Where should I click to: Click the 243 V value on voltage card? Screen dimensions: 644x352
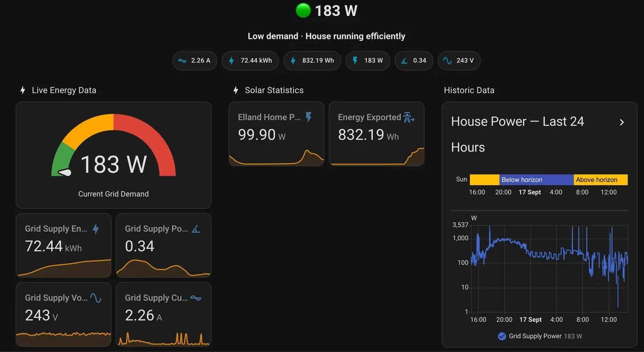[41, 316]
